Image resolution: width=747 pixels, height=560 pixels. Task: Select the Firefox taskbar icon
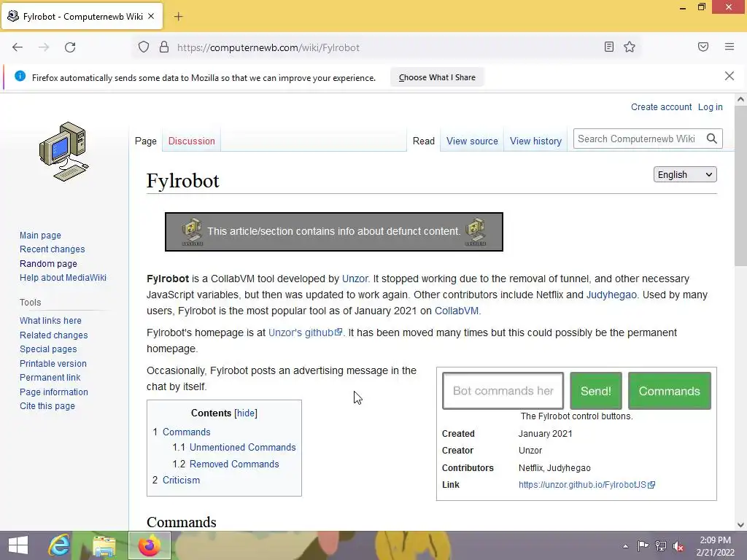(149, 545)
